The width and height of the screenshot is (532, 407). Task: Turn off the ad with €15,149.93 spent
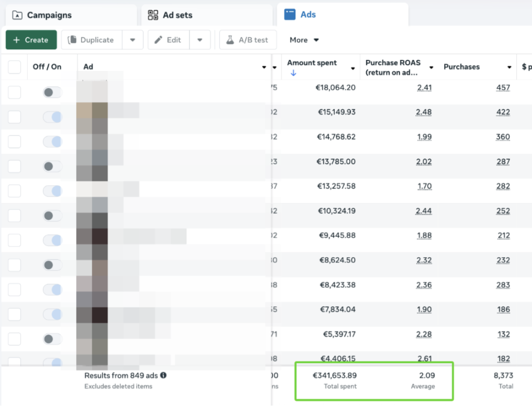pos(52,117)
